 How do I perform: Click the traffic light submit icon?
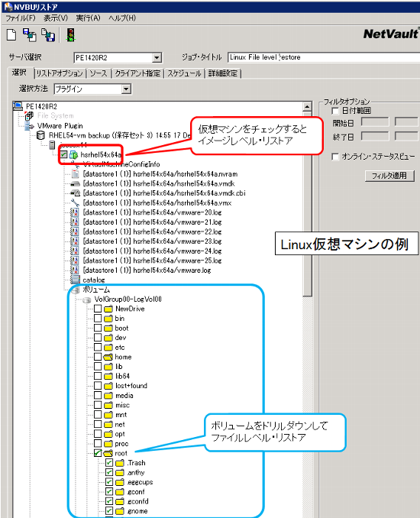[71, 34]
